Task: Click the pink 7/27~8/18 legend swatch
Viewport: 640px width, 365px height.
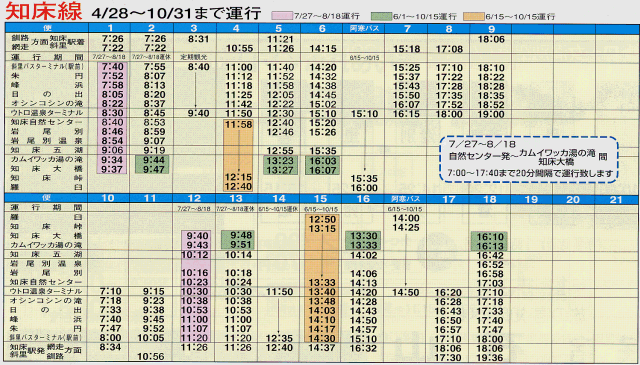Action: pos(282,16)
